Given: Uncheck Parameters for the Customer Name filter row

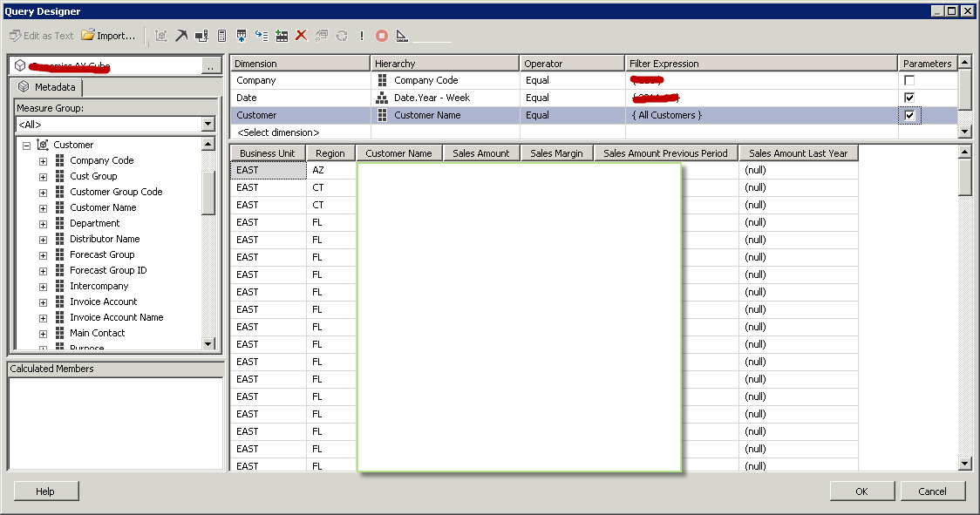Looking at the screenshot, I should [x=910, y=114].
